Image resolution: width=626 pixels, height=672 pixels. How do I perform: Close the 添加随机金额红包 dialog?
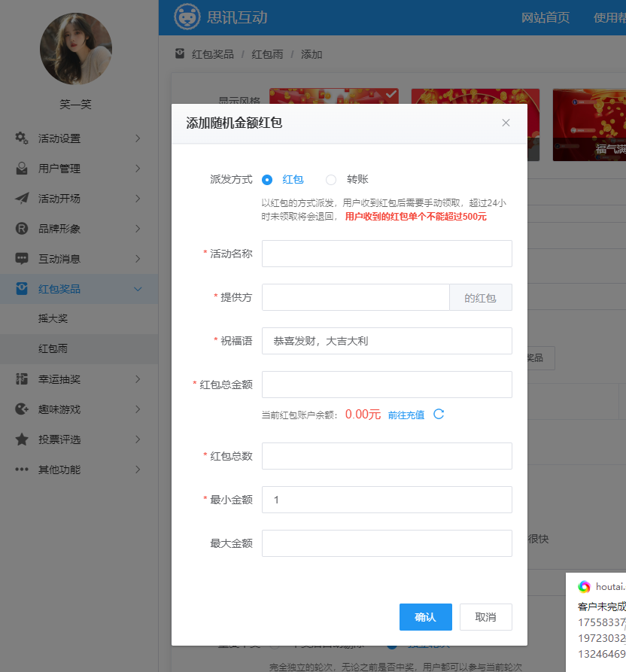click(x=506, y=123)
